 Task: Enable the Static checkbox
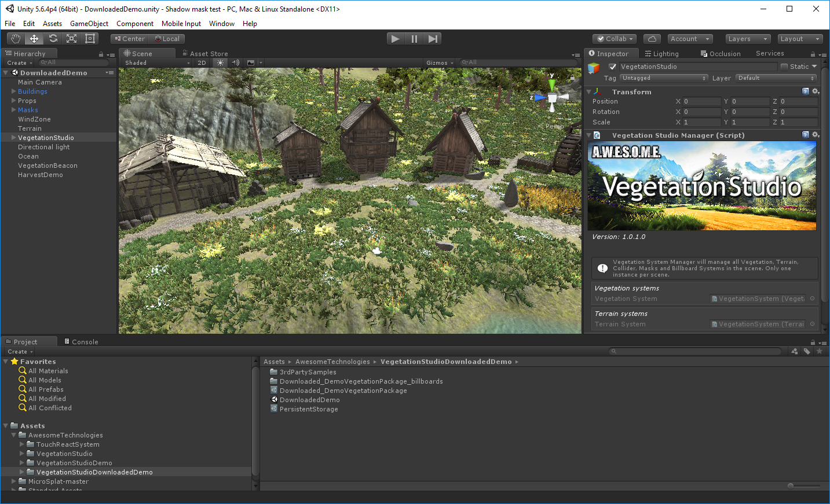click(784, 67)
